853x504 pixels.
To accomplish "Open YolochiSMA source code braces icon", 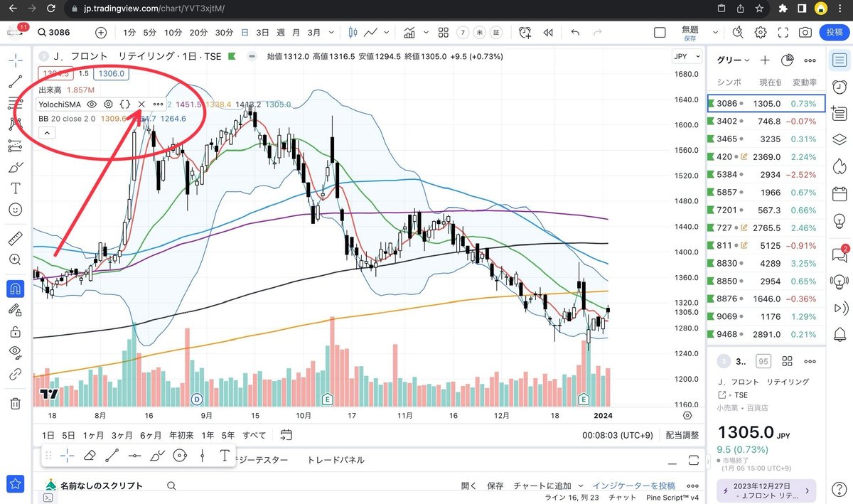I will coord(125,104).
